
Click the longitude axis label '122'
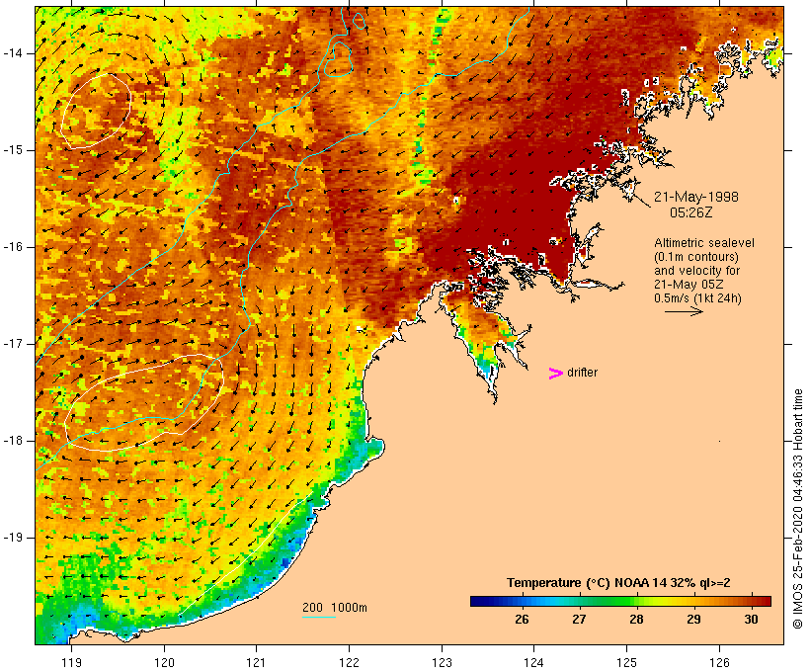click(350, 662)
